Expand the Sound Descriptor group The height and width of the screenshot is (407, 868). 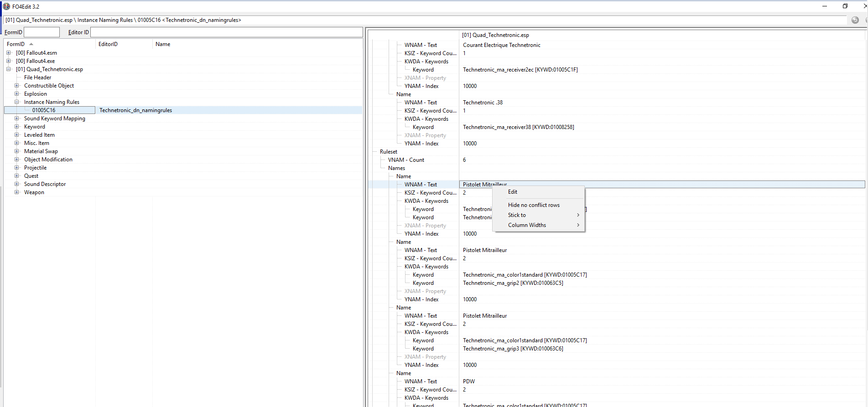(x=17, y=184)
